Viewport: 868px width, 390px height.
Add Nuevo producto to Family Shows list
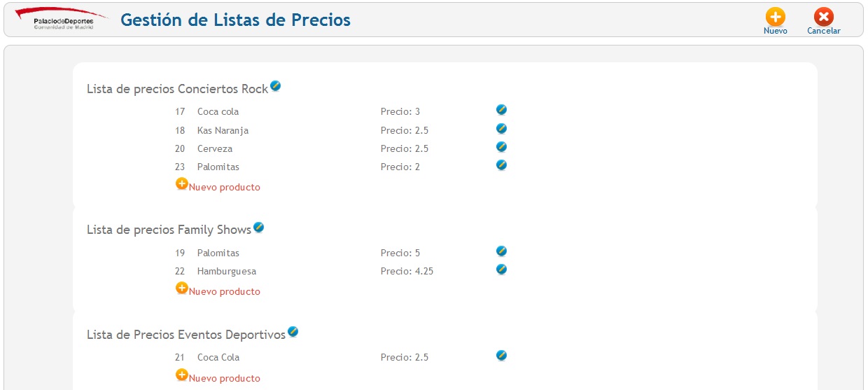[x=218, y=290]
